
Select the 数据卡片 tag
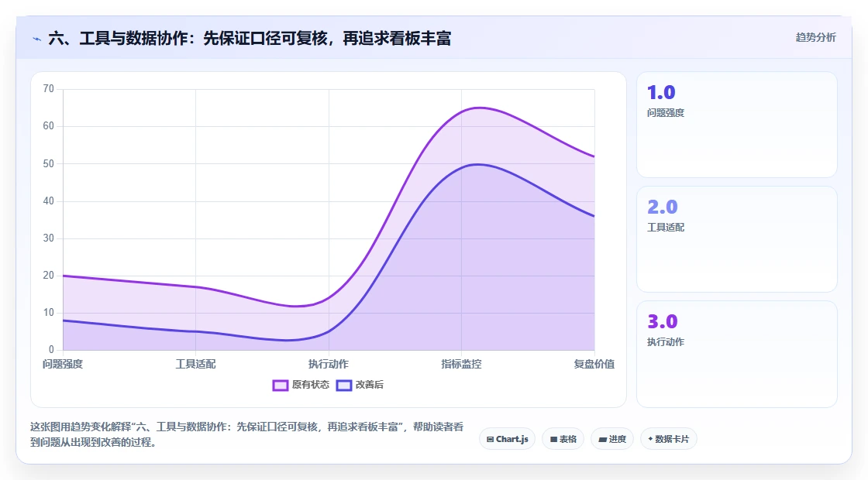click(669, 439)
